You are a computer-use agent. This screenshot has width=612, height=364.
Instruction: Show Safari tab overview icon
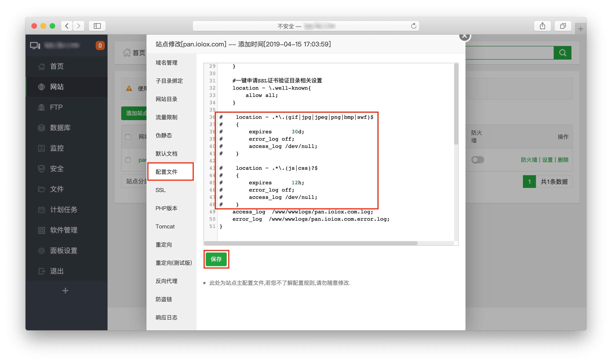562,26
